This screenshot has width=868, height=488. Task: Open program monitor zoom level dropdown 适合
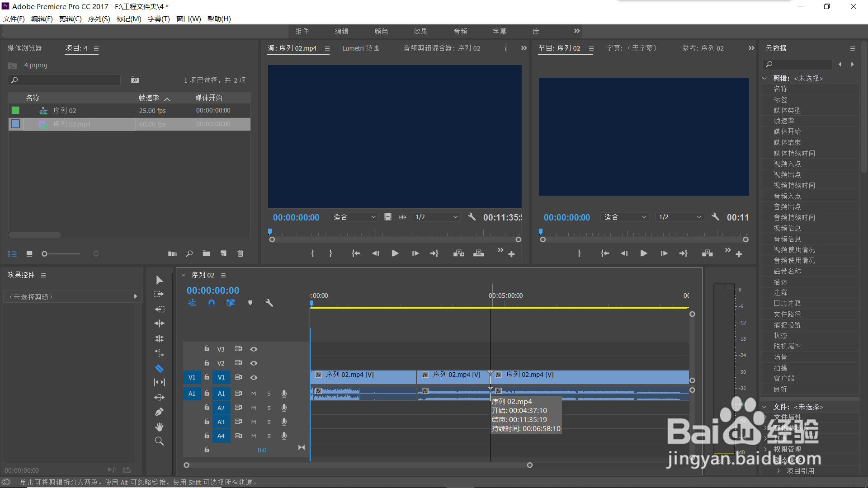(625, 217)
